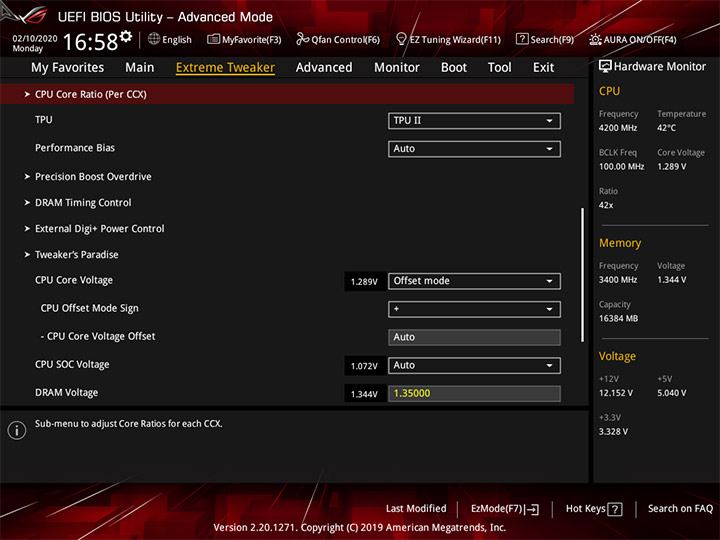Click the DRAM Voltage 1.35000 field
This screenshot has width=720, height=540.
tap(474, 394)
